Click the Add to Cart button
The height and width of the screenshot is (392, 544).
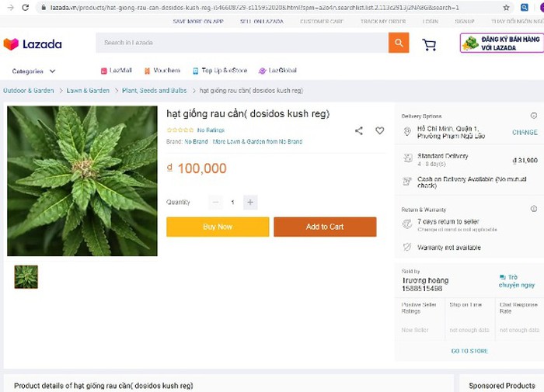325,227
